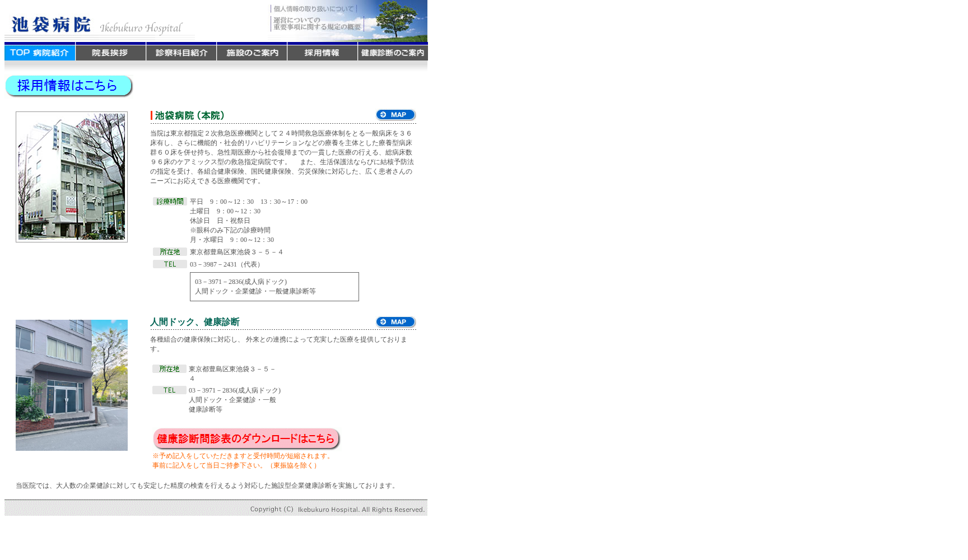This screenshot has width=968, height=560.
Task: Click the 診療時間 label badge
Action: (x=170, y=202)
